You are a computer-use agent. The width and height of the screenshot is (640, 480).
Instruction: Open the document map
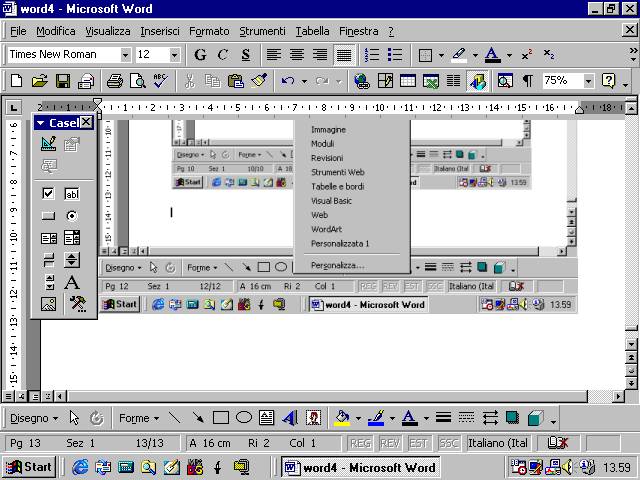(x=505, y=81)
